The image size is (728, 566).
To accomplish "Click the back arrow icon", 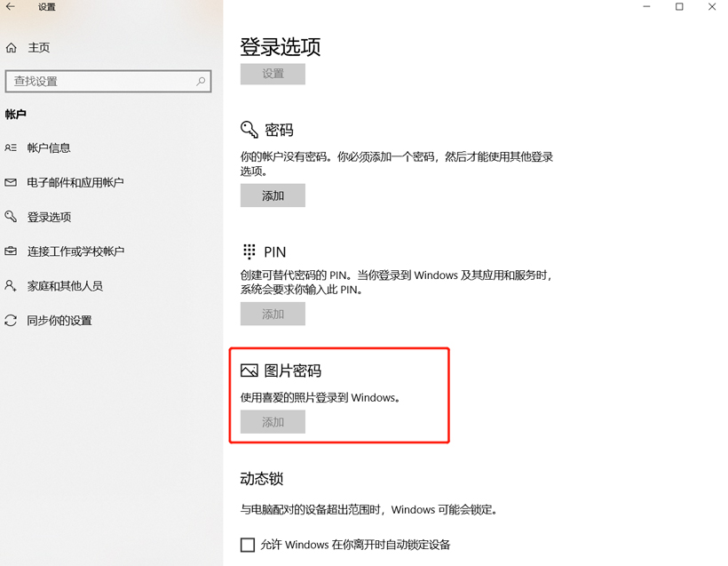I will (x=11, y=7).
